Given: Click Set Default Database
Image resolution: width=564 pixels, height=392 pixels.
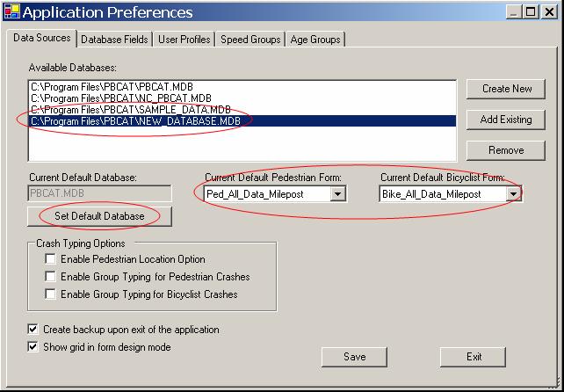Looking at the screenshot, I should pyautogui.click(x=99, y=215).
